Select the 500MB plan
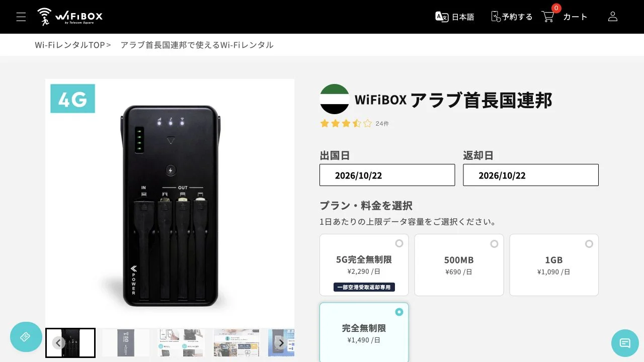 tap(459, 265)
